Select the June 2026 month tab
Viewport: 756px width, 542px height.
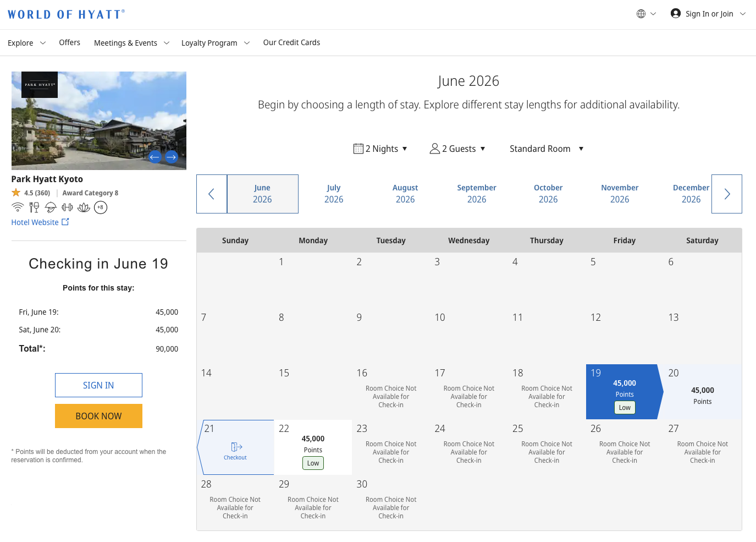(x=262, y=194)
